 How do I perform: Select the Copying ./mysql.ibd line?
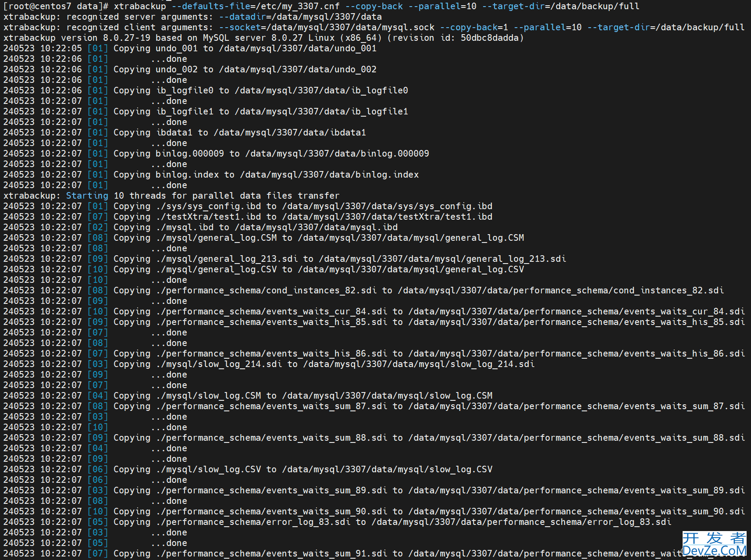point(200,227)
